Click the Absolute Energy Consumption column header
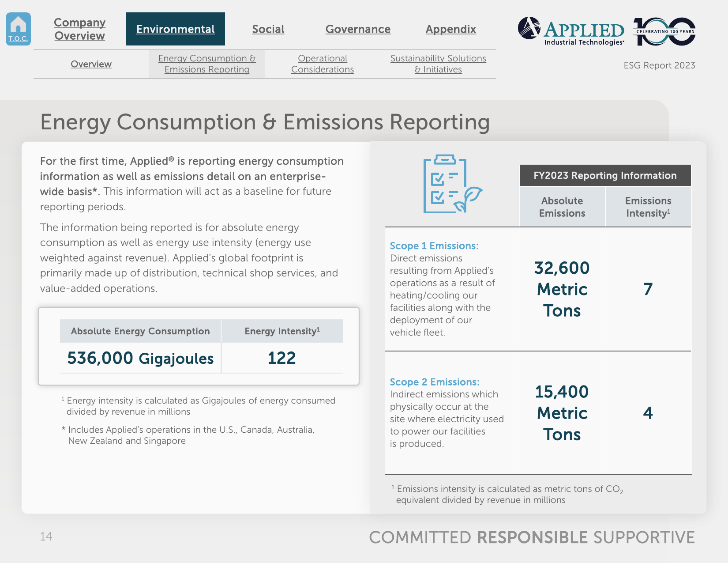Image resolution: width=728 pixels, height=563 pixels. tap(140, 331)
